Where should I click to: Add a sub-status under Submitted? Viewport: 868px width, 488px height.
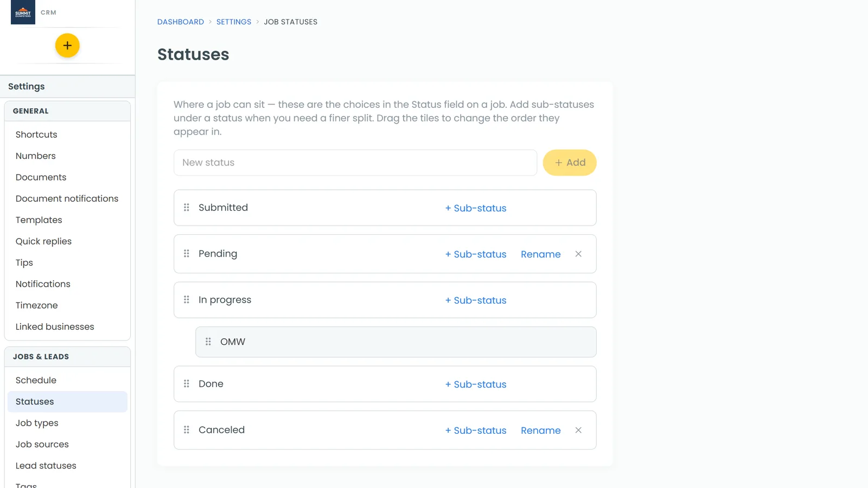476,208
